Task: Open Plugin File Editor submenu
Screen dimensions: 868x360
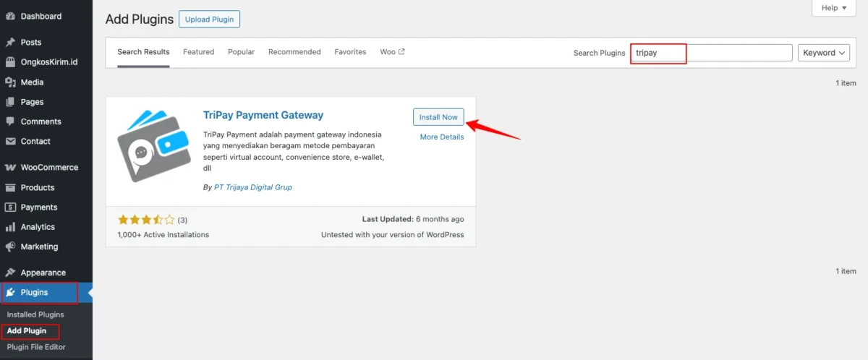Action: tap(36, 347)
